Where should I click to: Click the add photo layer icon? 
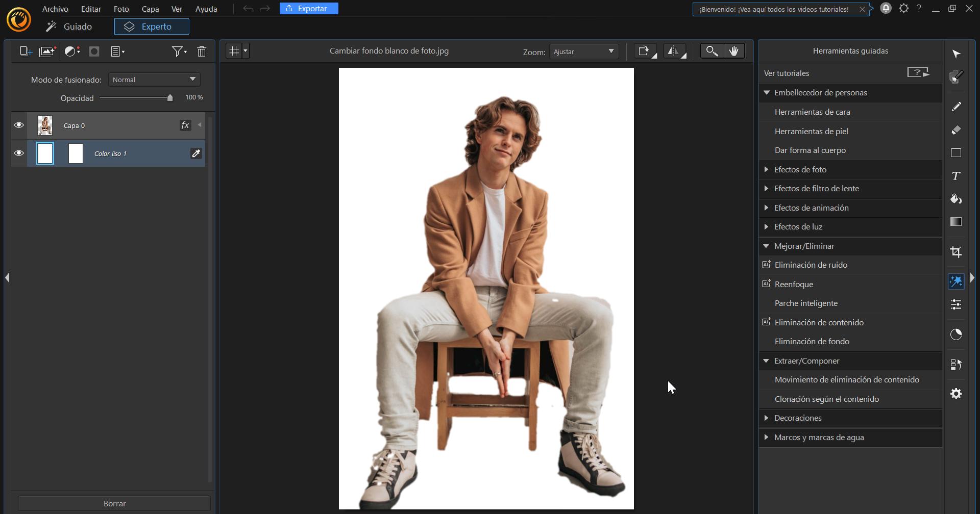[47, 52]
